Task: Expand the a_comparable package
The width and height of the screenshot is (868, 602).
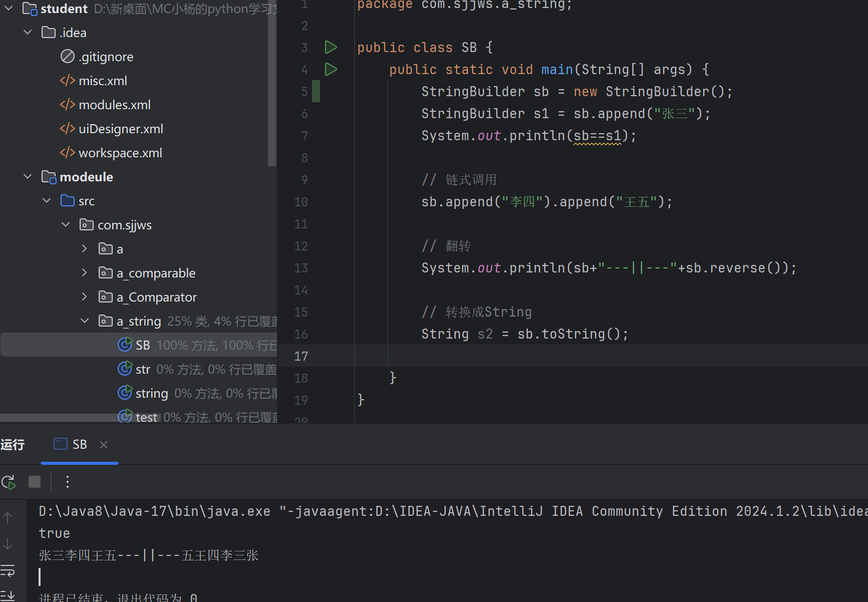Action: point(85,273)
